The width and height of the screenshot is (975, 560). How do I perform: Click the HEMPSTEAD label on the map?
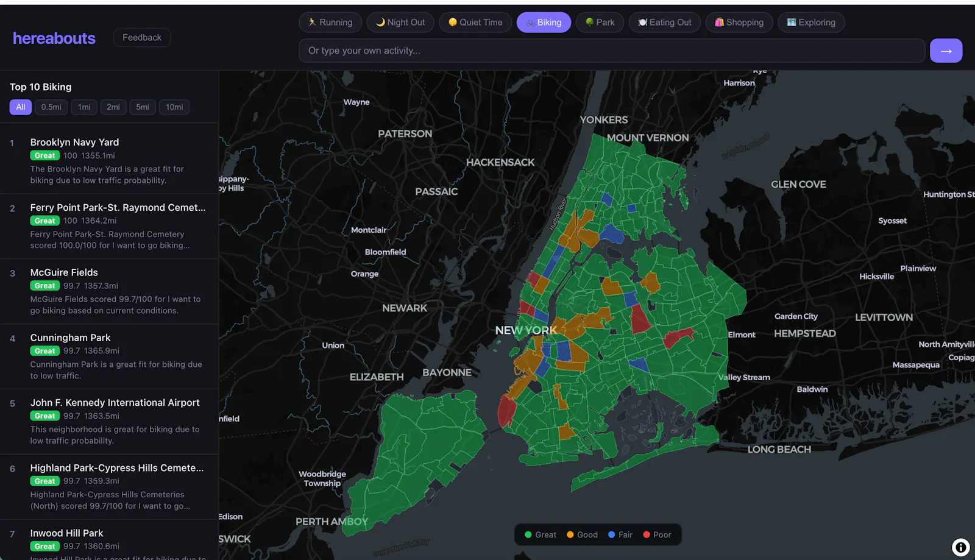pos(805,334)
